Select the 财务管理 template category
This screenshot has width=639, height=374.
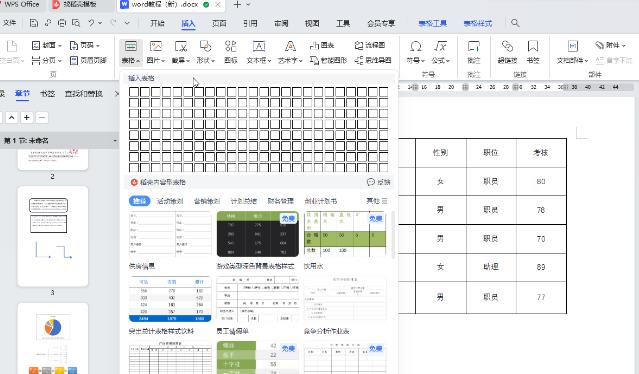(x=280, y=201)
